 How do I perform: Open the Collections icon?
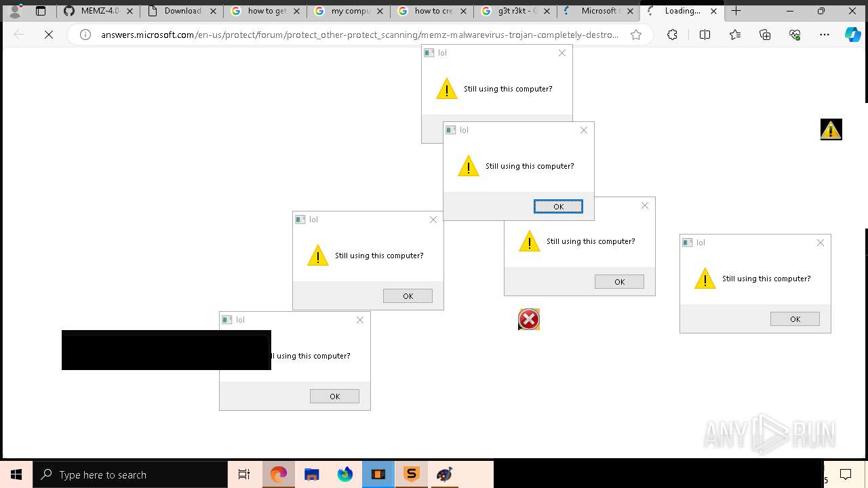click(765, 35)
